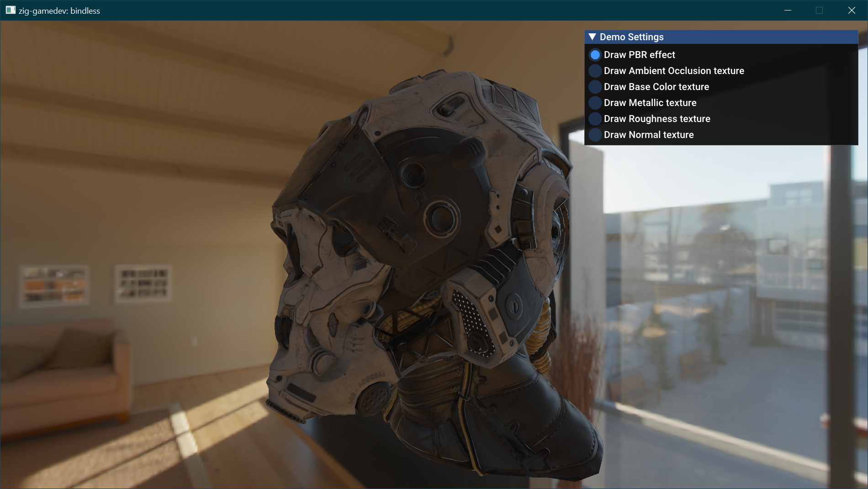
Task: Choose the Draw Base Color texture radio
Action: pyautogui.click(x=595, y=87)
